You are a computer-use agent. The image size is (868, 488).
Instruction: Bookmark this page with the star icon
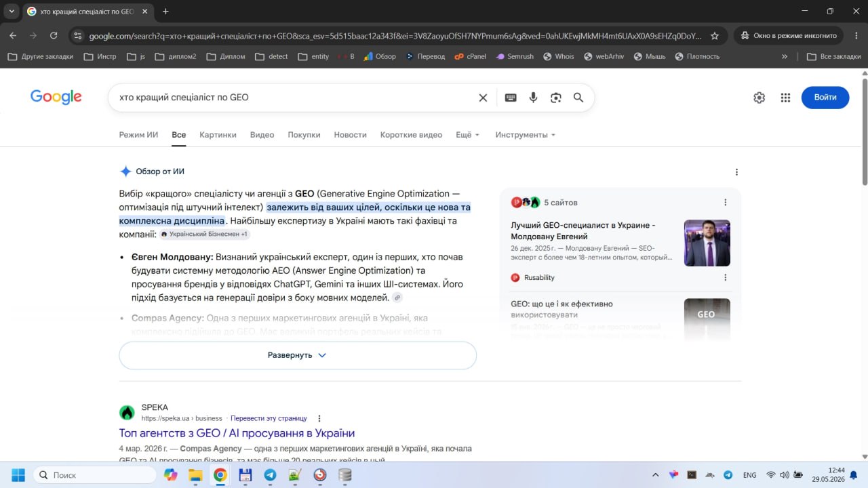pos(715,35)
